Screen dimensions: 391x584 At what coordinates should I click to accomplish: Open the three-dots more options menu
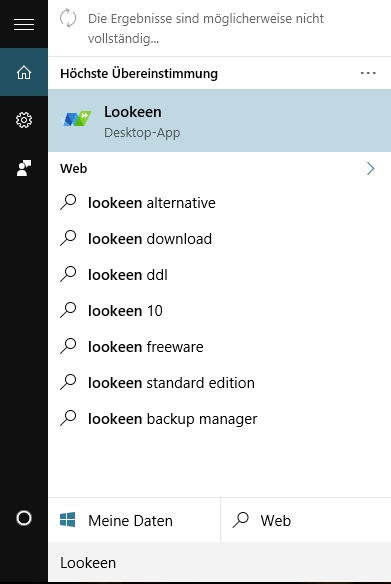coord(368,73)
